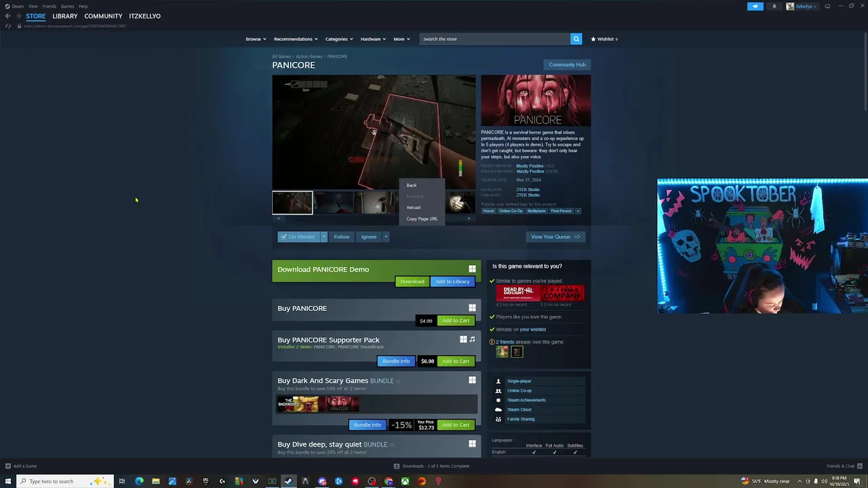The image size is (868, 488).
Task: Click Bundle Info for Supporter Pack
Action: pyautogui.click(x=396, y=361)
